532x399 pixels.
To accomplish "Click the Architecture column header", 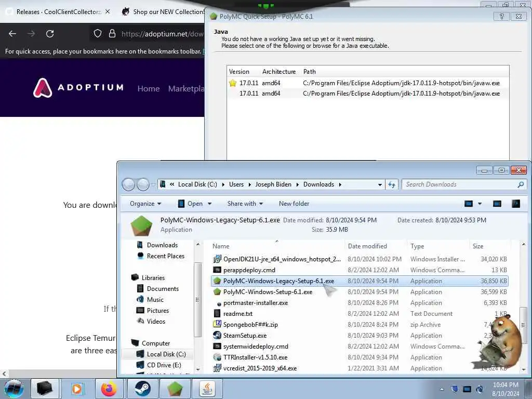I will pyautogui.click(x=279, y=72).
